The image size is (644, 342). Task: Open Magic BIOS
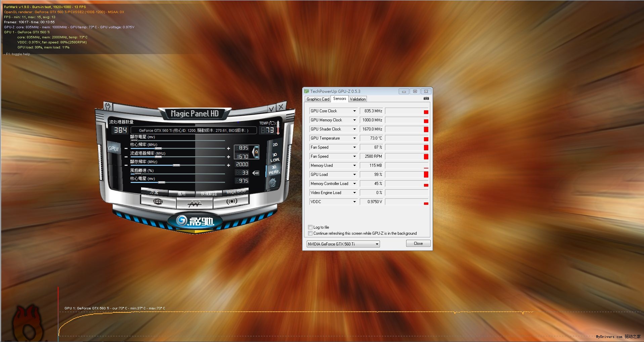[x=236, y=191]
